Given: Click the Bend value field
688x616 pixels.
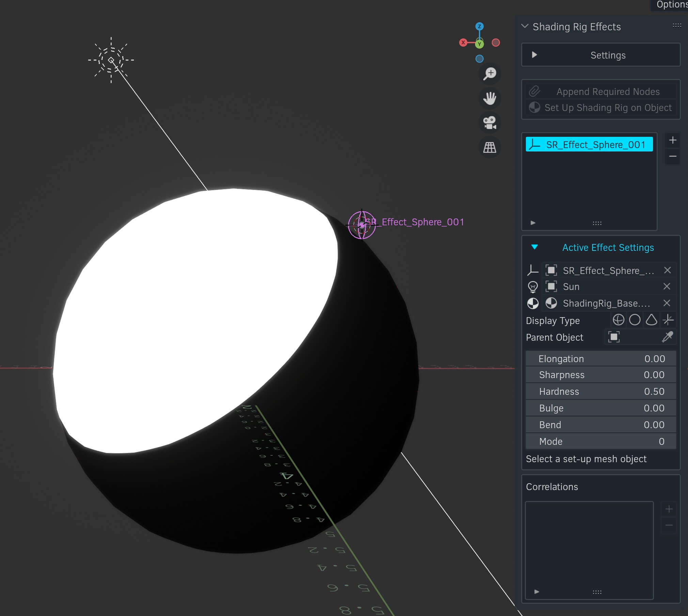Looking at the screenshot, I should 601,425.
